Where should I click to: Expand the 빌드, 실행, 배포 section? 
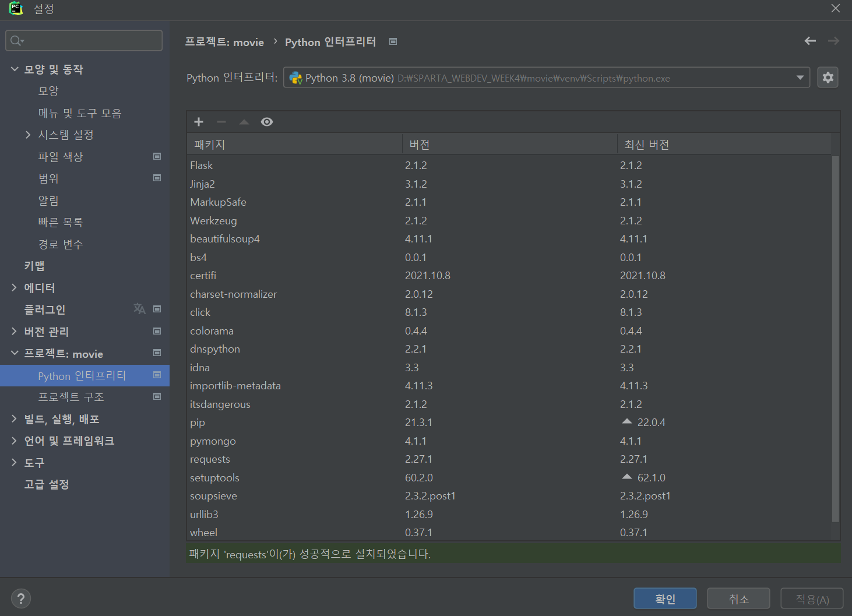coord(15,418)
